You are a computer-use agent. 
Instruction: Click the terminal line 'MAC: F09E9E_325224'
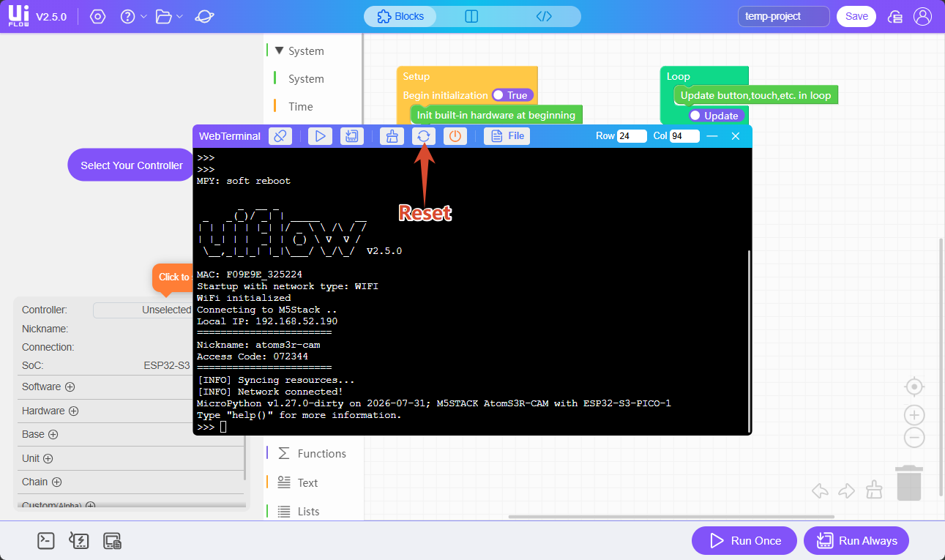point(250,275)
